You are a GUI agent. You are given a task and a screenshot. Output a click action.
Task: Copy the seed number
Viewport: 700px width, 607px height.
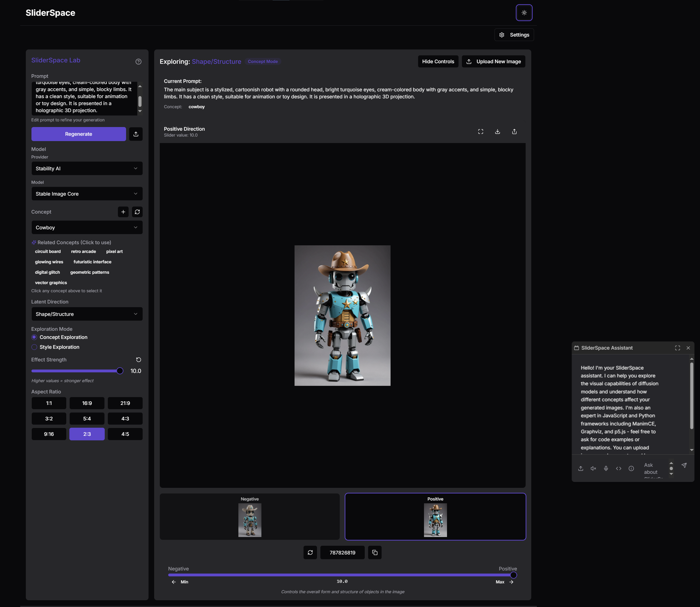tap(375, 552)
